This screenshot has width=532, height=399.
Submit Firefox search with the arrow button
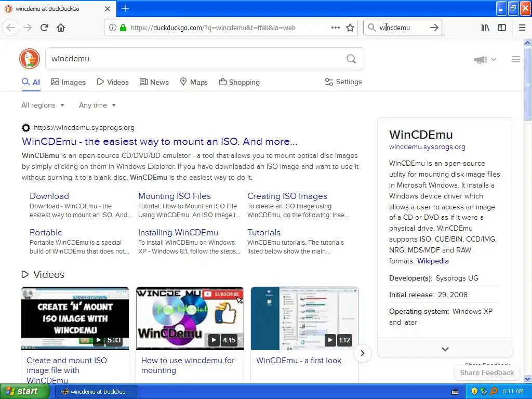(x=434, y=28)
